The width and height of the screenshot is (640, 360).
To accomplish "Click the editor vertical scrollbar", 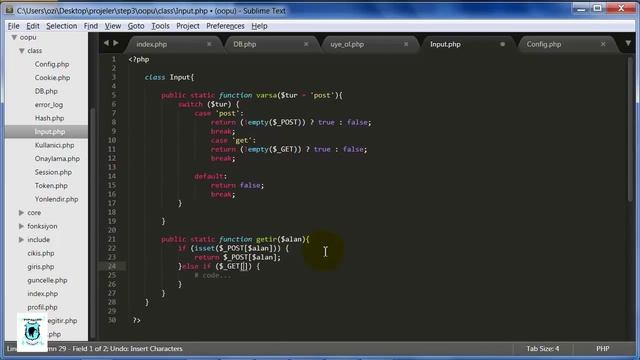I will click(x=630, y=129).
